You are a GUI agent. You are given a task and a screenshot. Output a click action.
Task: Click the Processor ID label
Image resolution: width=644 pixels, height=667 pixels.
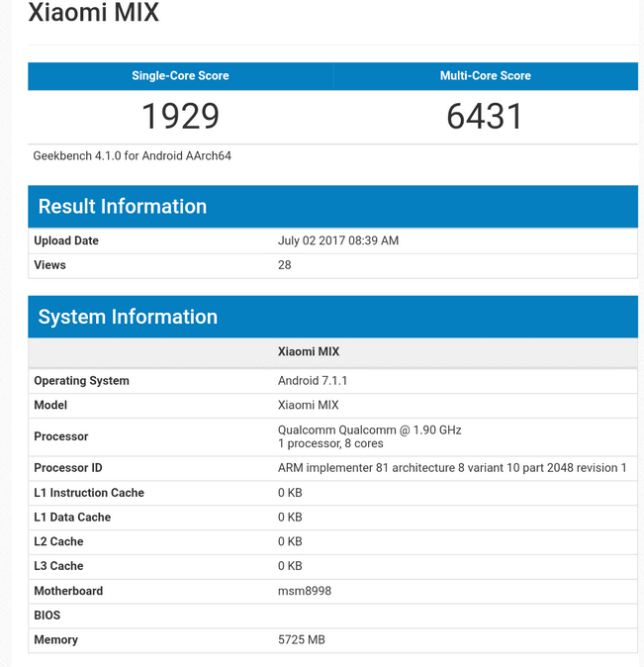pos(68,467)
